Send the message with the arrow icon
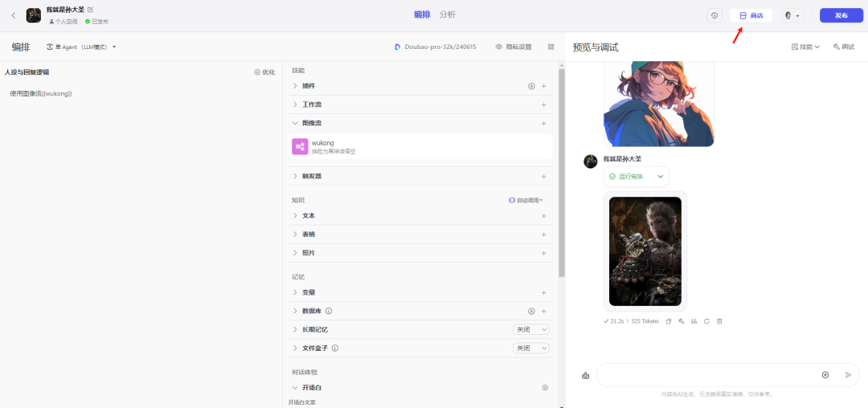 [849, 375]
